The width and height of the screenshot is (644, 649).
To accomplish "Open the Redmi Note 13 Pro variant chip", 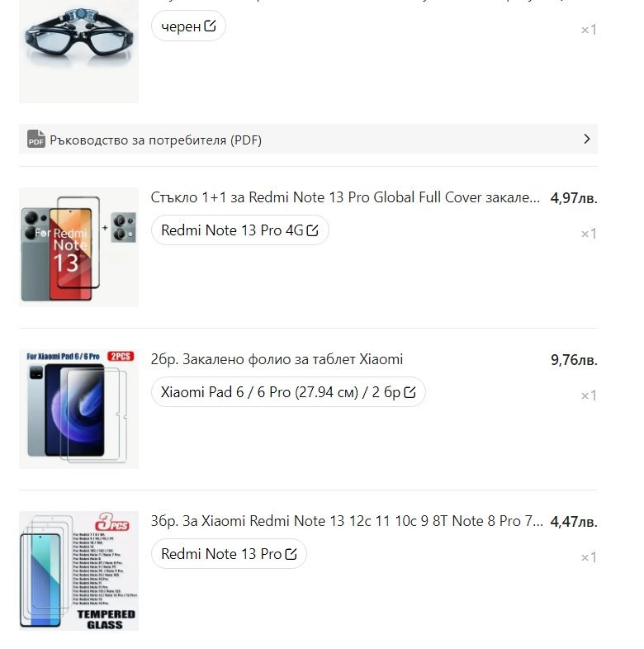I will [x=229, y=554].
